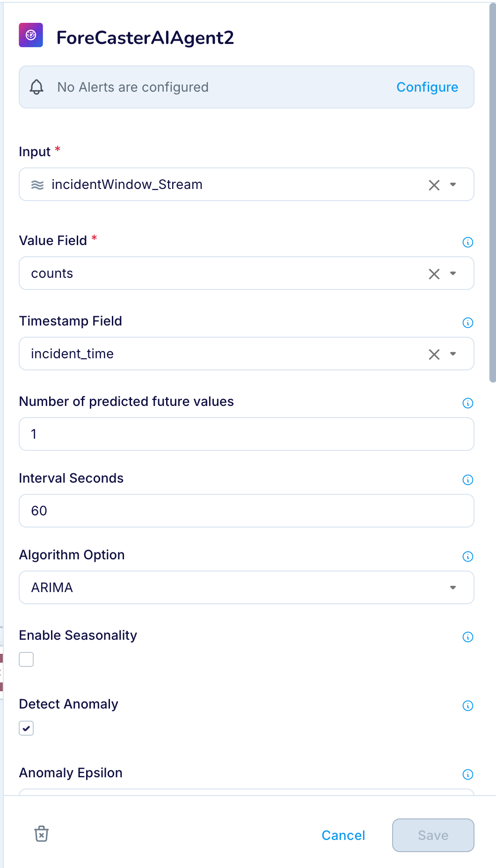
Task: Click Detect Anomaly info icon
Action: [468, 706]
